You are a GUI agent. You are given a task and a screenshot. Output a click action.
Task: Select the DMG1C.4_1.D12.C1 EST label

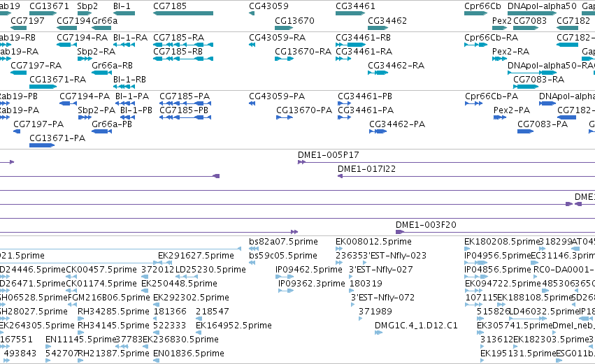(x=416, y=326)
